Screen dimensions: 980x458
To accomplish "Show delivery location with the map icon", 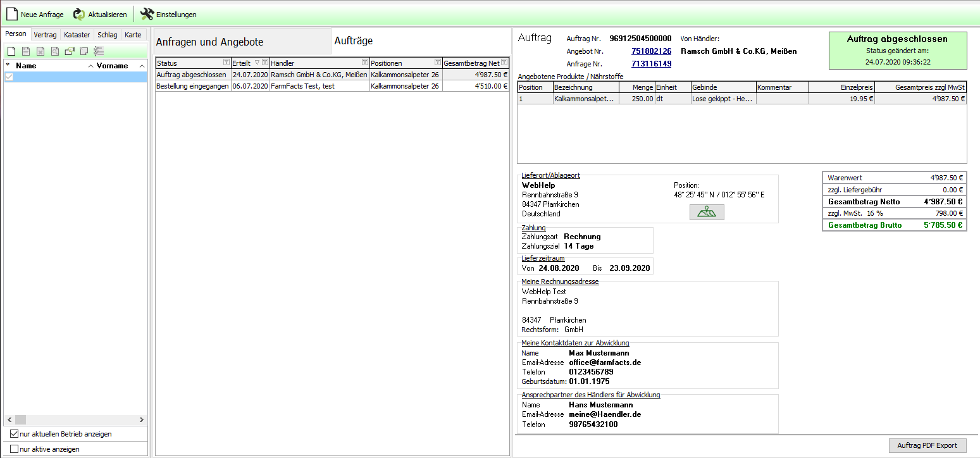I will (x=706, y=213).
